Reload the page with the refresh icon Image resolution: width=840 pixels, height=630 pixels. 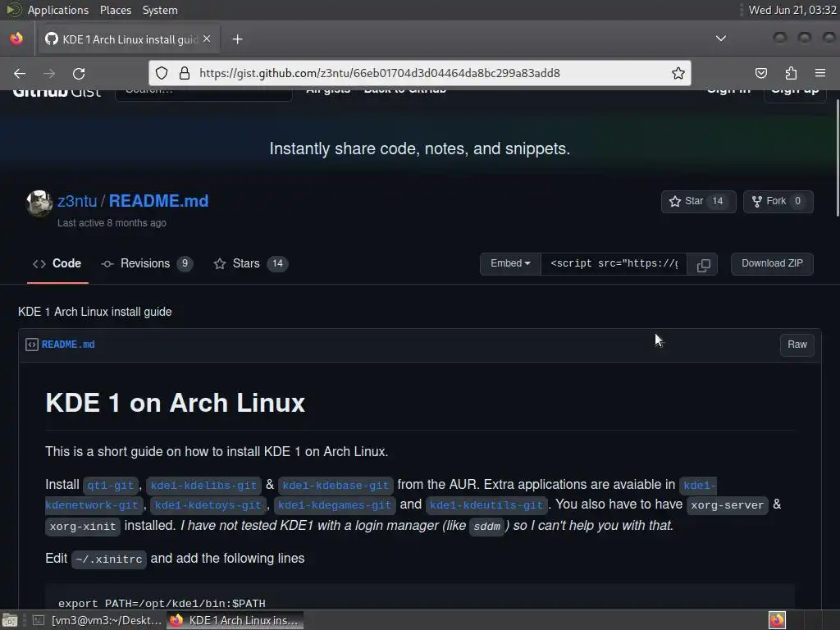click(79, 73)
